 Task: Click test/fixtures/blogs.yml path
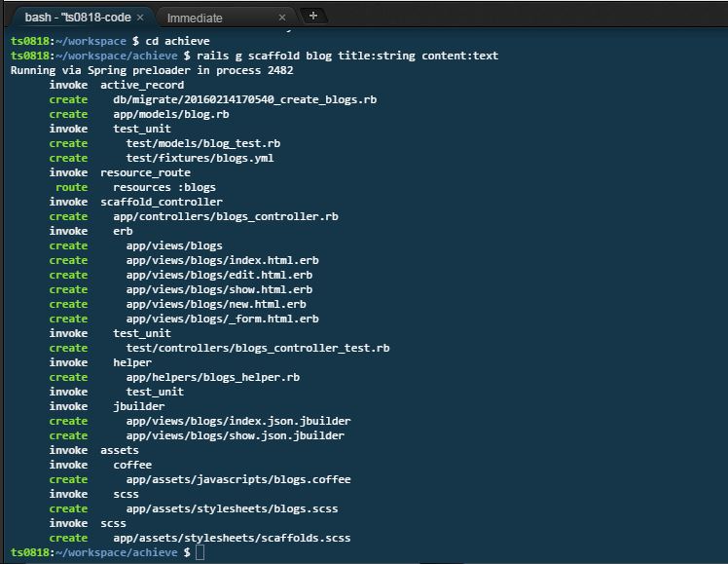pyautogui.click(x=200, y=158)
